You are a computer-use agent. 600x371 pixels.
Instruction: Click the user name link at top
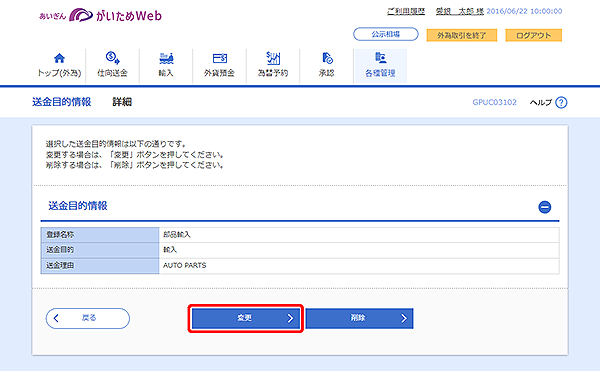coord(460,11)
